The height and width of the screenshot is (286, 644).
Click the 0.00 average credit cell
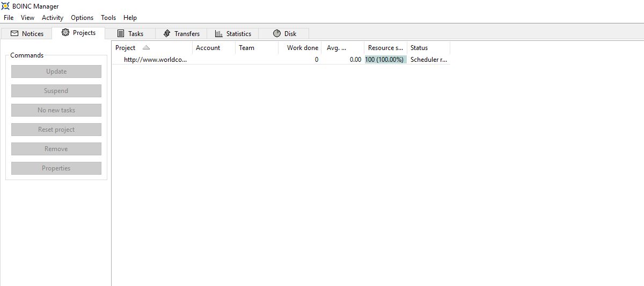coord(355,60)
